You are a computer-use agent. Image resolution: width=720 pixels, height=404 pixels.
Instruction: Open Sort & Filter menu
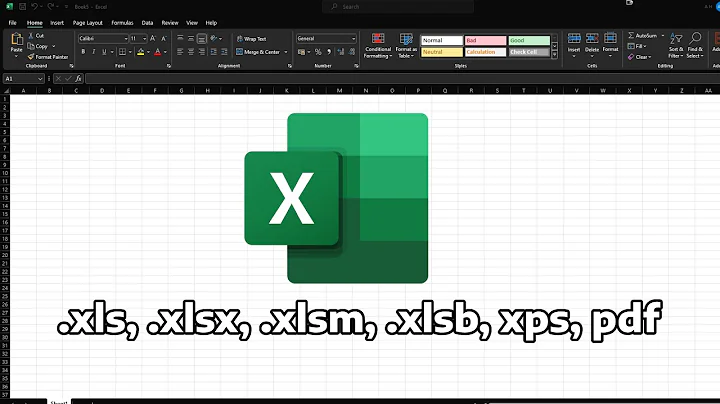point(675,45)
